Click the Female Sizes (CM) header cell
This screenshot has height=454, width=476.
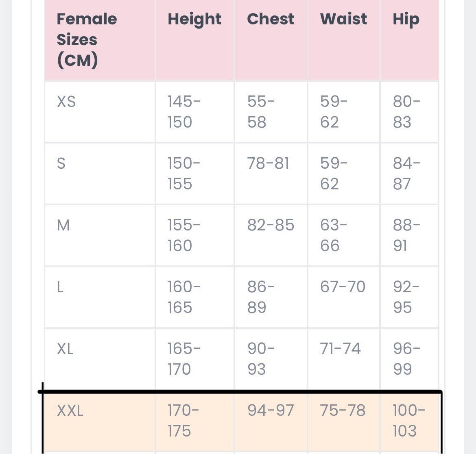tap(100, 40)
